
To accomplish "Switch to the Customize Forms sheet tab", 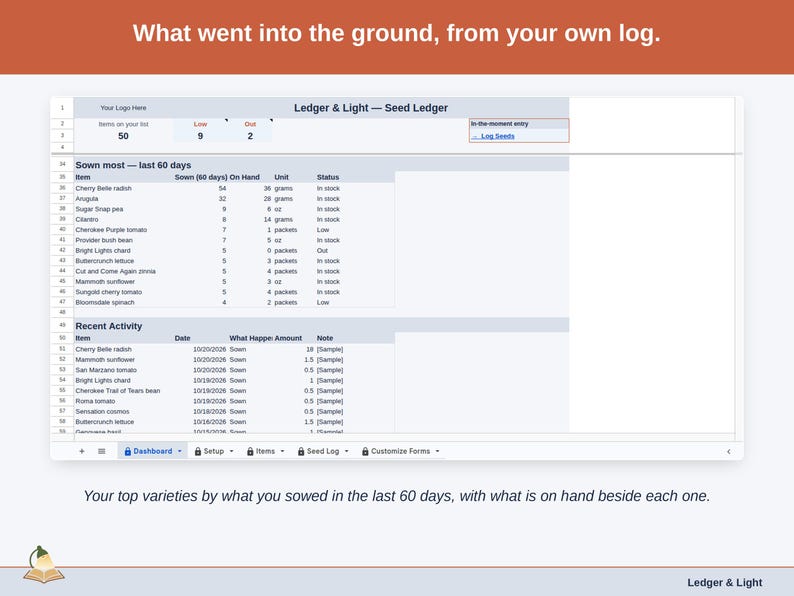I will pos(401,451).
